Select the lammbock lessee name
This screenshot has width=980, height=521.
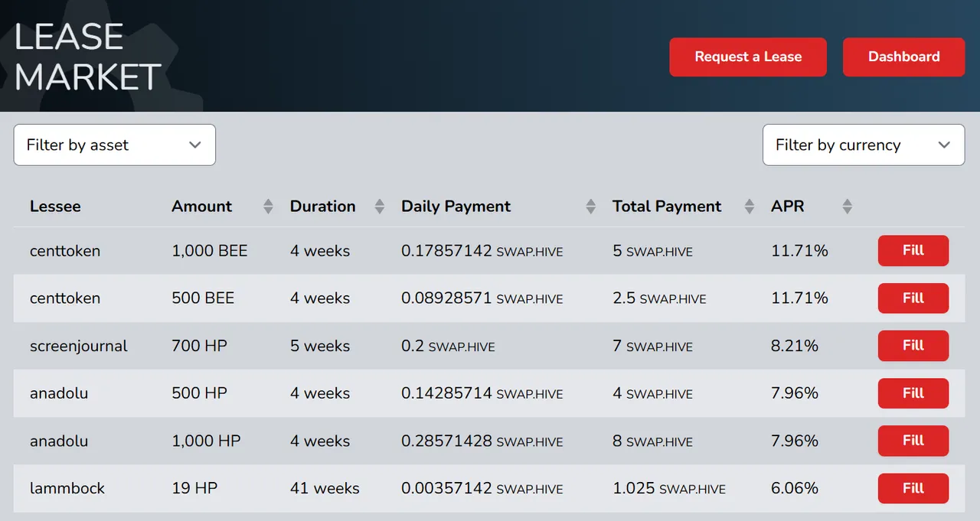pyautogui.click(x=67, y=488)
